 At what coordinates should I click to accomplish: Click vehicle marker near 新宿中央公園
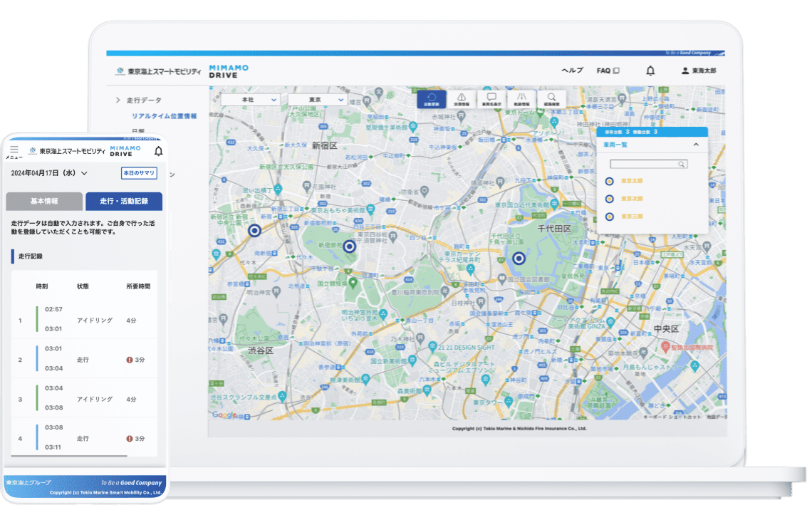tap(254, 231)
